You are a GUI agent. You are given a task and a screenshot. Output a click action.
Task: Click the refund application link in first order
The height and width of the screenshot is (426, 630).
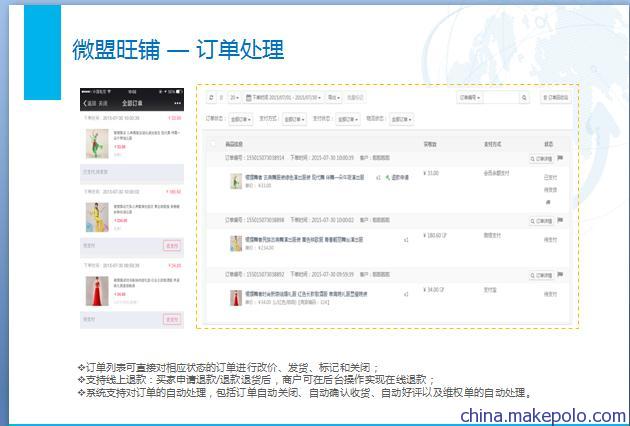397,177
